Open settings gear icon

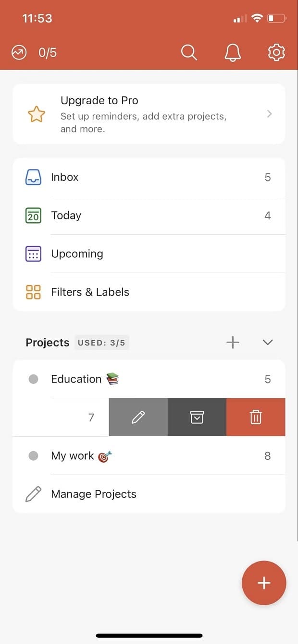(276, 52)
